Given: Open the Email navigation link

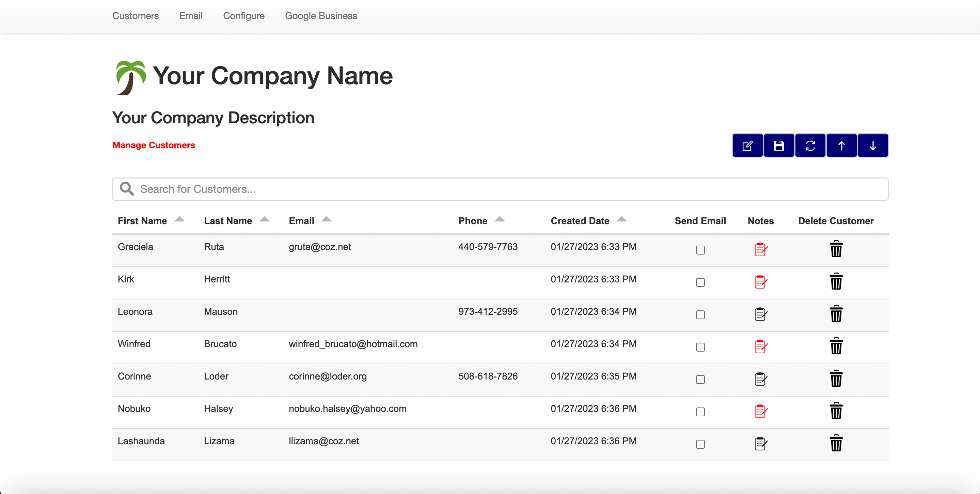Looking at the screenshot, I should pyautogui.click(x=191, y=16).
